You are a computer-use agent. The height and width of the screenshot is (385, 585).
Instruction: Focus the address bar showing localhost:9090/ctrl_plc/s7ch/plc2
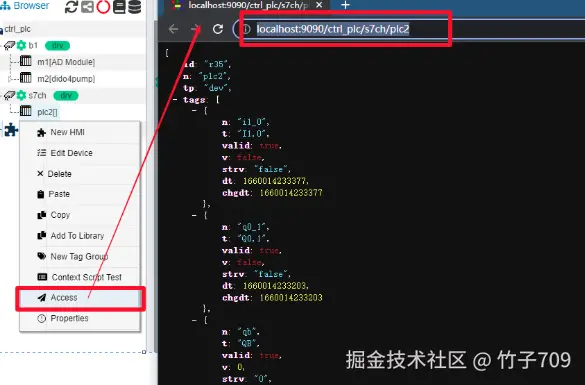(x=333, y=29)
